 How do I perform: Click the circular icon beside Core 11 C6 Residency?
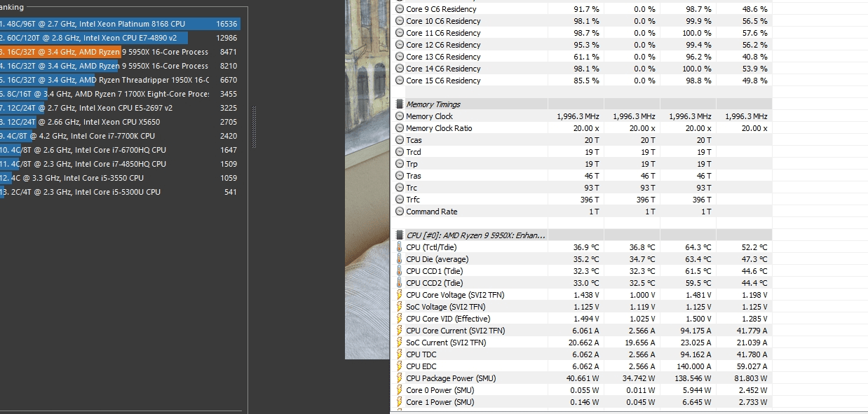400,33
